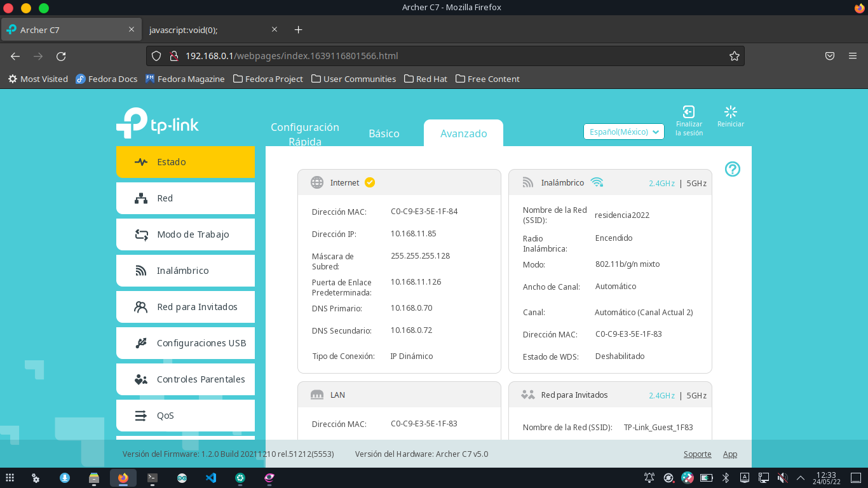Open the Firefox hamburger menu
Viewport: 868px width, 488px height.
tap(853, 56)
